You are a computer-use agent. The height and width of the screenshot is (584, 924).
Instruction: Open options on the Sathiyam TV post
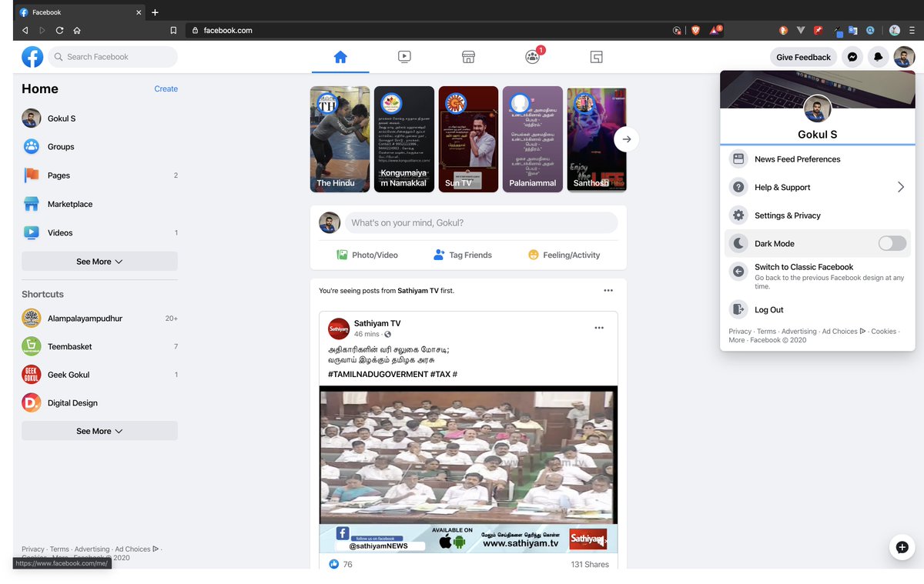(x=599, y=327)
